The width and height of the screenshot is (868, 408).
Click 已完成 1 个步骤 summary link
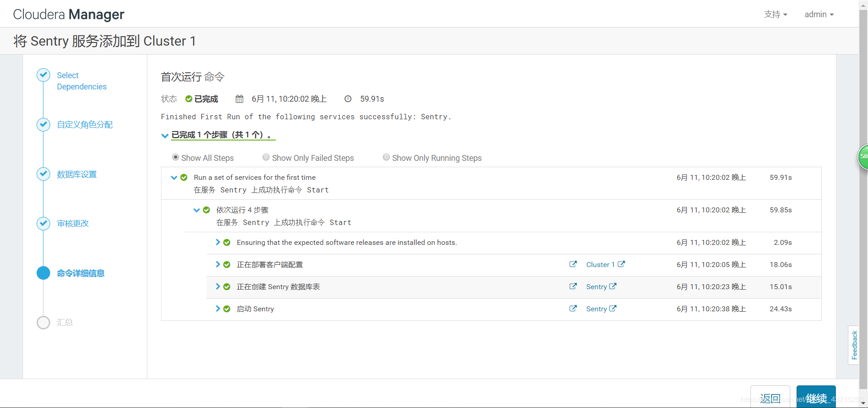(x=223, y=135)
